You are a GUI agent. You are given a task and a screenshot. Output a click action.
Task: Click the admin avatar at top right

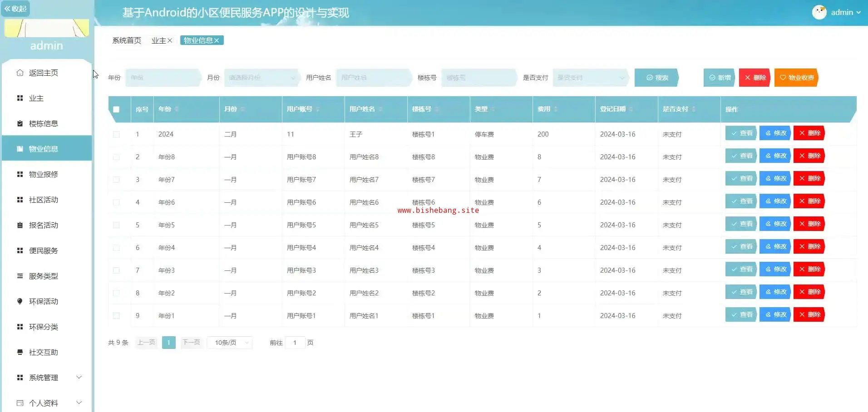point(819,12)
